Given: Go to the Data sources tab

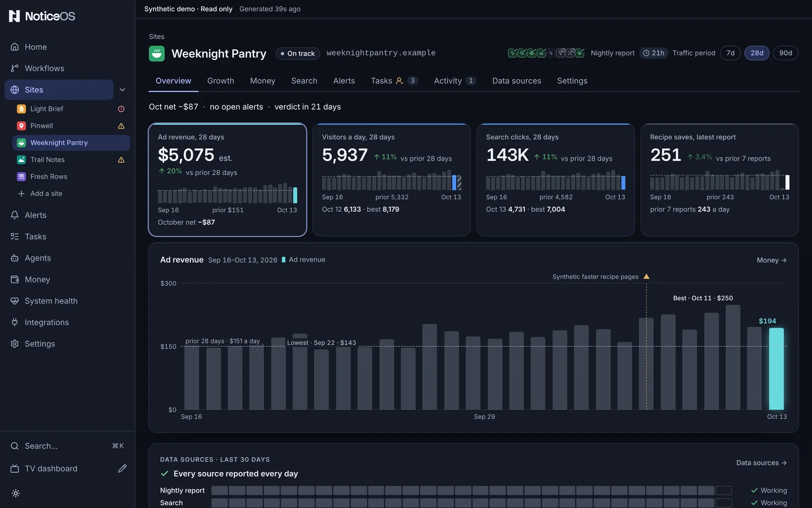Looking at the screenshot, I should tap(517, 81).
